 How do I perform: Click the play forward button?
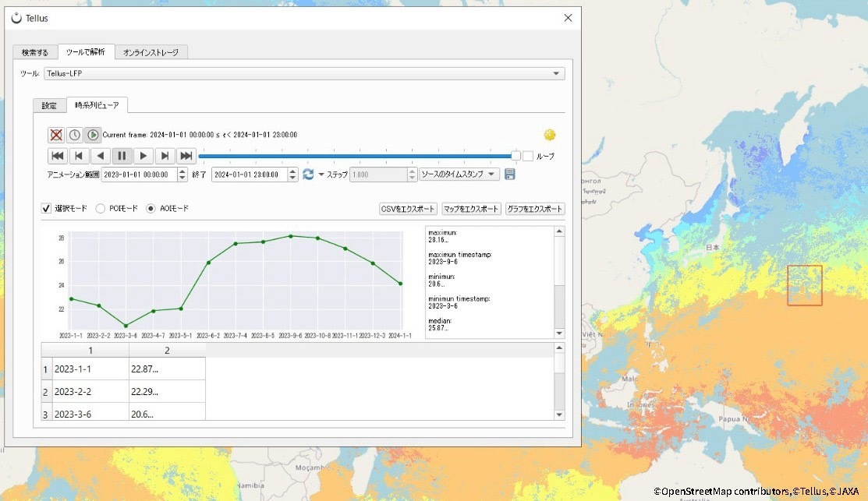(143, 156)
